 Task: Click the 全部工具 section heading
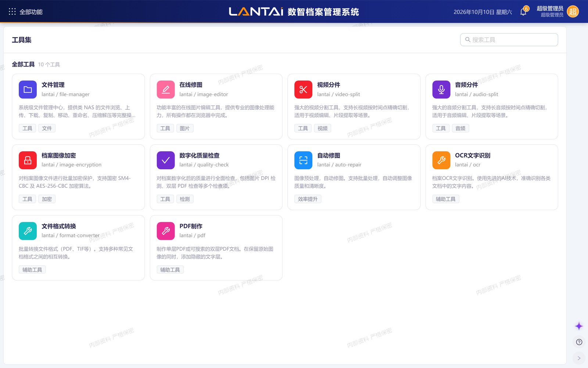click(23, 64)
